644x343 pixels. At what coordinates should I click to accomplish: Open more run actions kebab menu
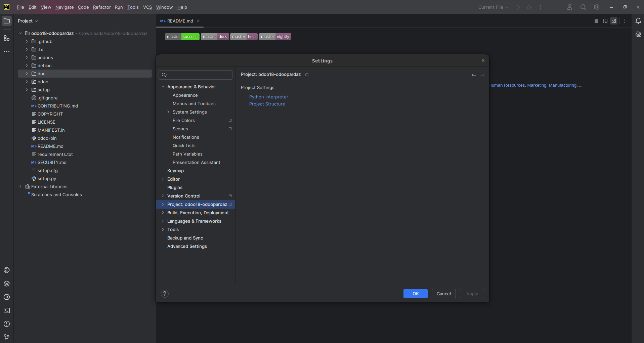tap(541, 7)
